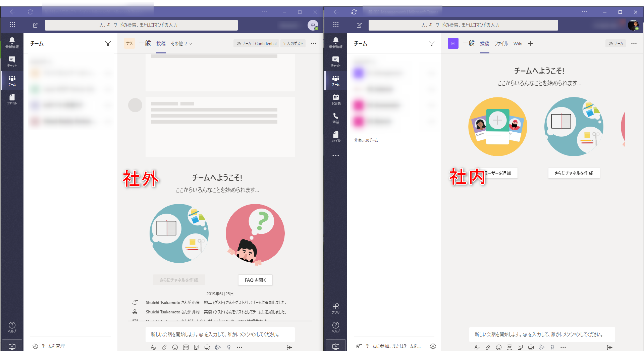The width and height of the screenshot is (644, 351).
Task: Click チームに参加、またはチームを作成
Action: (x=393, y=346)
